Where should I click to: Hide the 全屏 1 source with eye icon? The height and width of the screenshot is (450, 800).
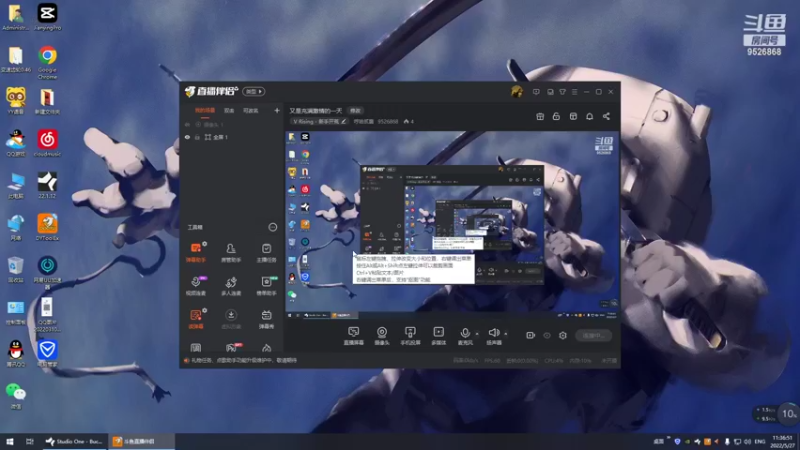187,137
